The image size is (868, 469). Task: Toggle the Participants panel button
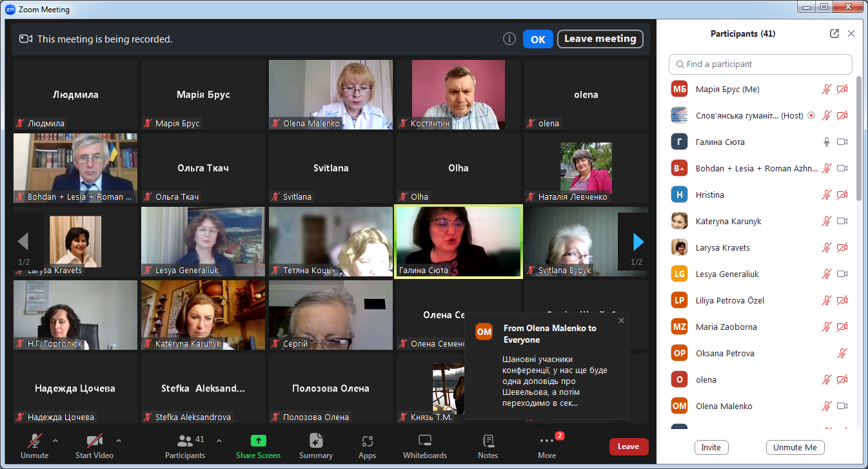185,446
